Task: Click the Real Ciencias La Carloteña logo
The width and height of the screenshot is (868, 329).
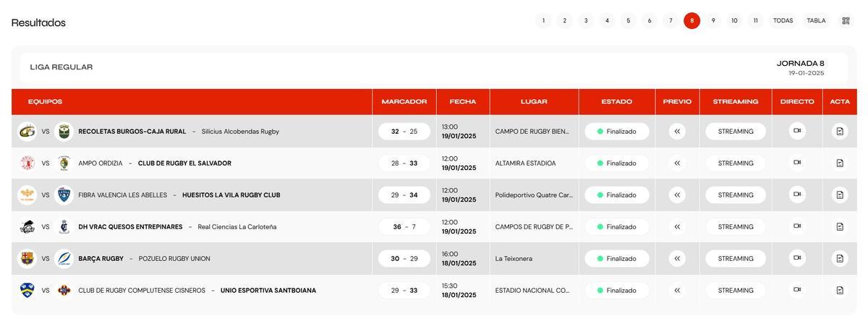Action: (64, 227)
